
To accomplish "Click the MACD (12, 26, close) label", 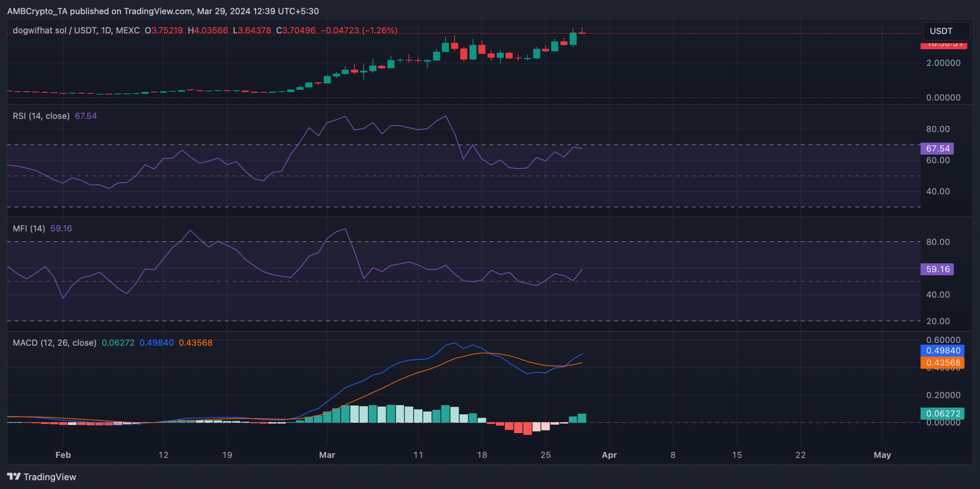I will (54, 343).
